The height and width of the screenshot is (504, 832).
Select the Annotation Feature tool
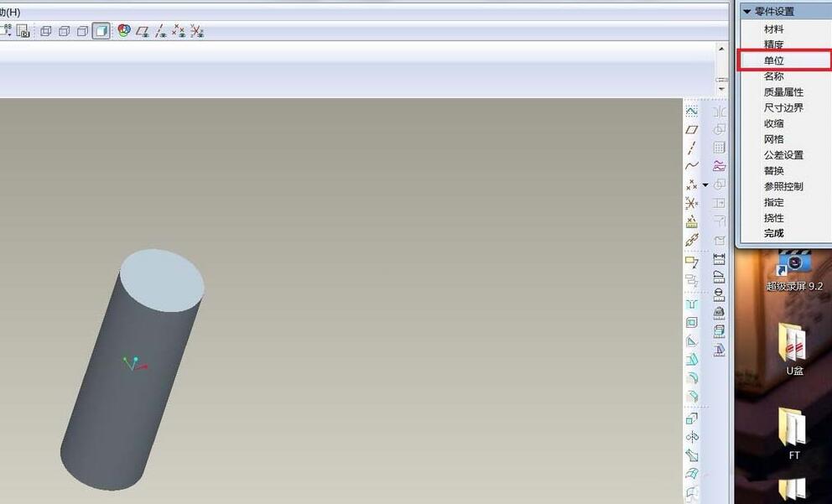[691, 262]
